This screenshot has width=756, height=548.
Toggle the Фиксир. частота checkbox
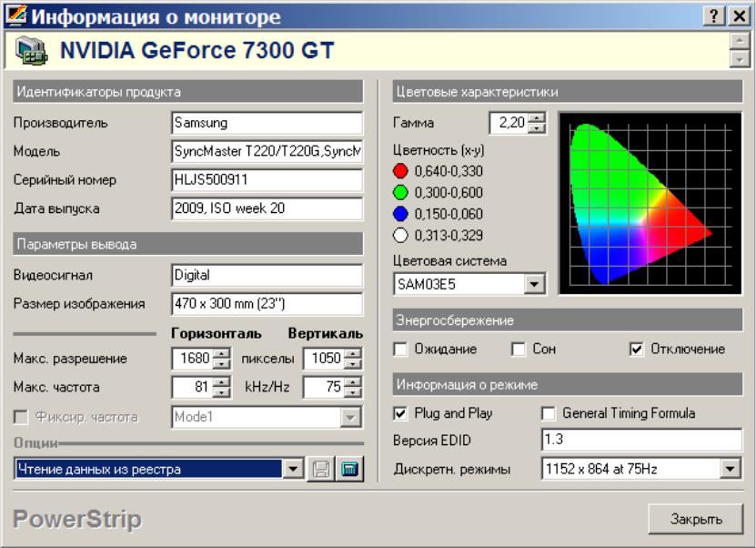pos(21,417)
